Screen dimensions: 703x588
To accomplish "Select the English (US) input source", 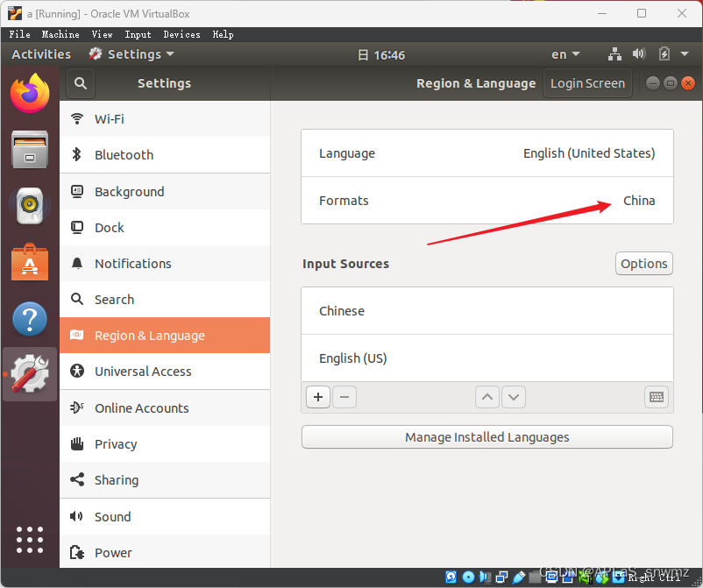I will coord(486,358).
